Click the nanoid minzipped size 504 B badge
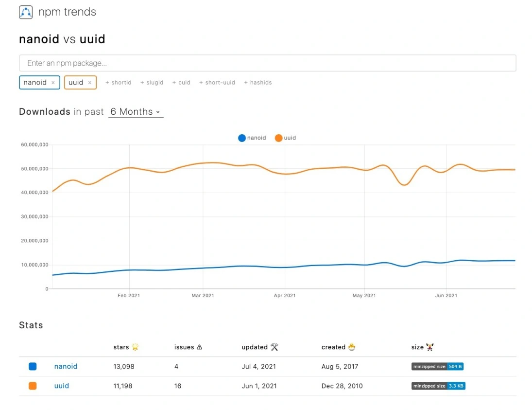This screenshot has height=410, width=532. (437, 367)
